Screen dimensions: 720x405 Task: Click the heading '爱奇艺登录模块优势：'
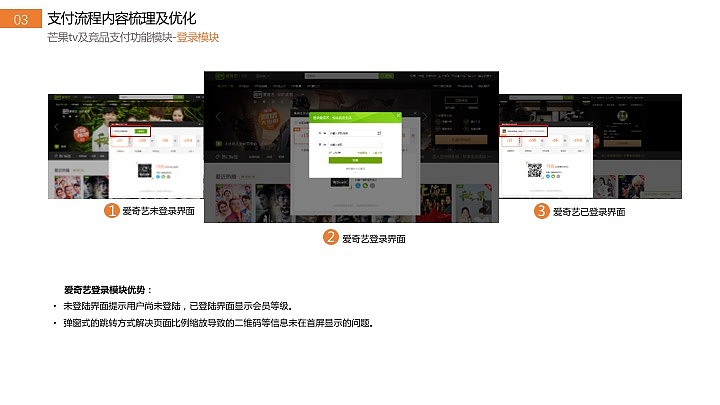coord(107,290)
